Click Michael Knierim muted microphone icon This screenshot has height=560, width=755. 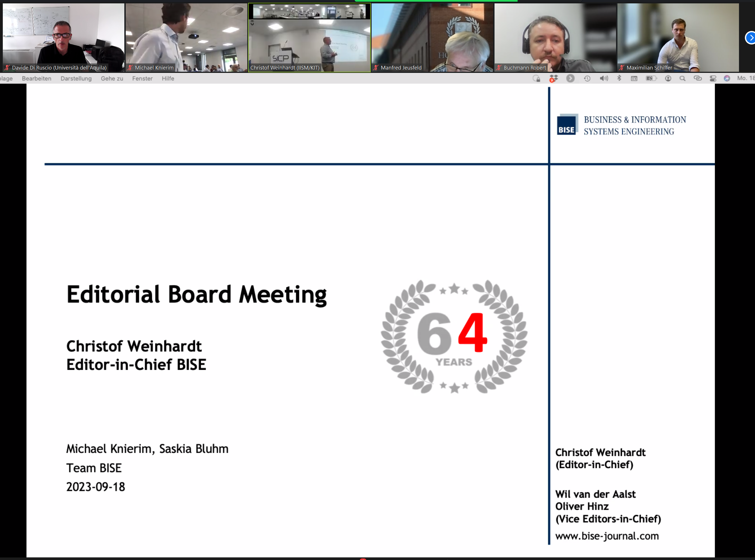(130, 68)
